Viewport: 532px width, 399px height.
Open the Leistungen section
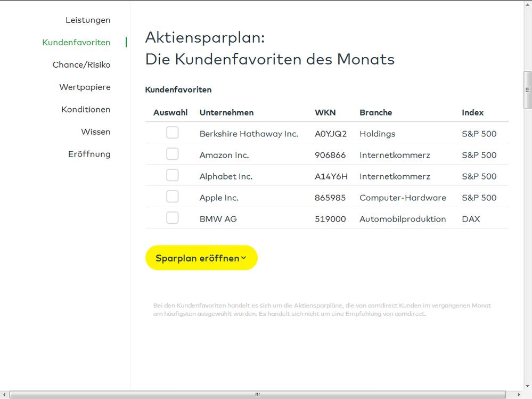[x=87, y=20]
